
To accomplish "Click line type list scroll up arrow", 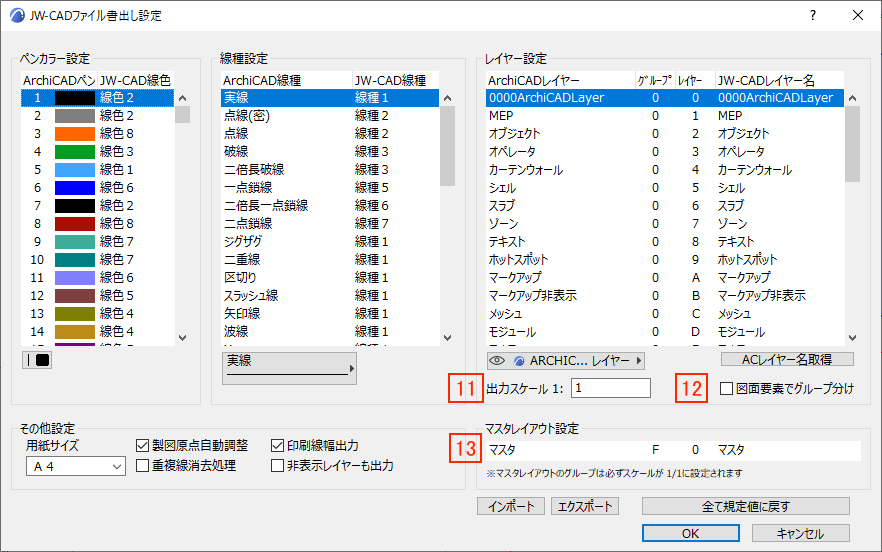I will 447,98.
